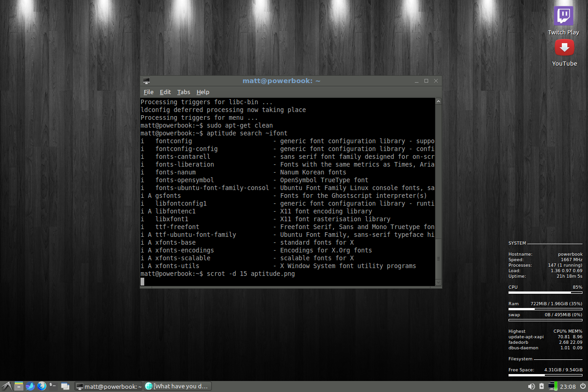Click the show desktop windows icon

point(65,386)
